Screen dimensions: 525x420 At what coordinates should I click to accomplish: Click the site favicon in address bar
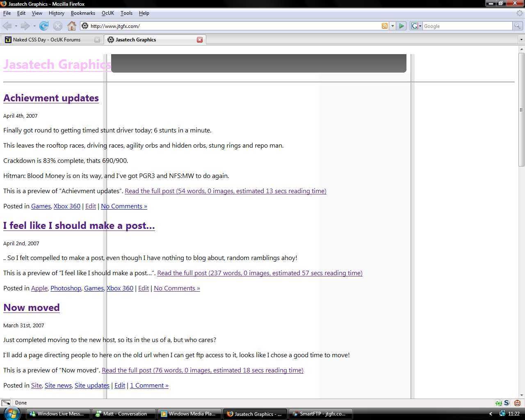pos(85,26)
